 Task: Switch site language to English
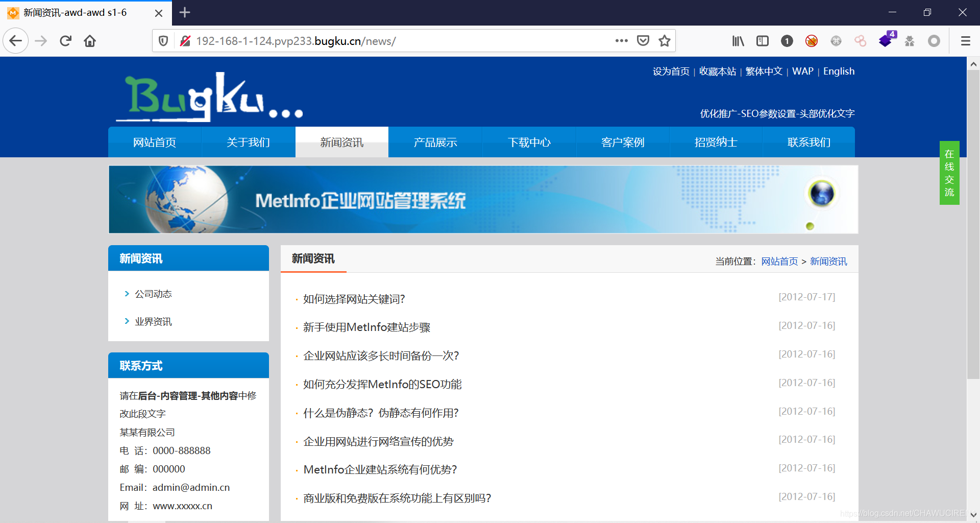[x=839, y=71]
